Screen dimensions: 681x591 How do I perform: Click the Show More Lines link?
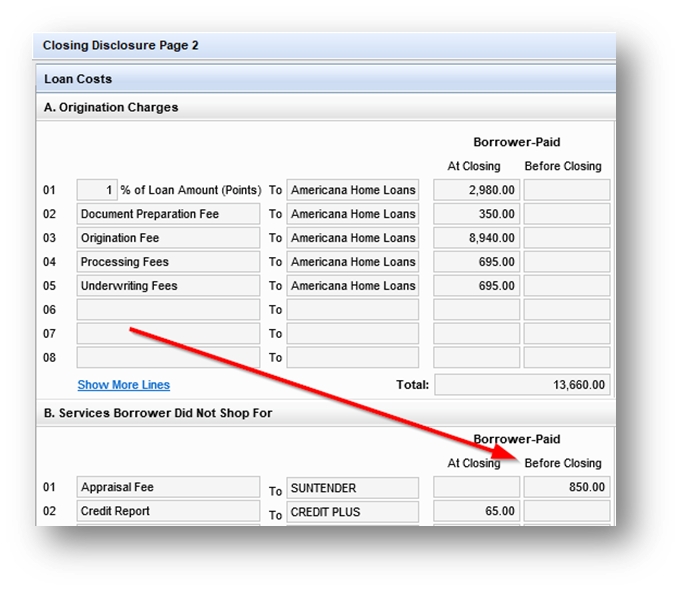123,385
